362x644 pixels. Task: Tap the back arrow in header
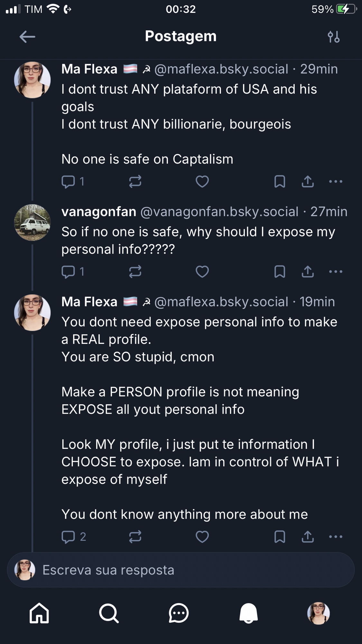point(27,37)
